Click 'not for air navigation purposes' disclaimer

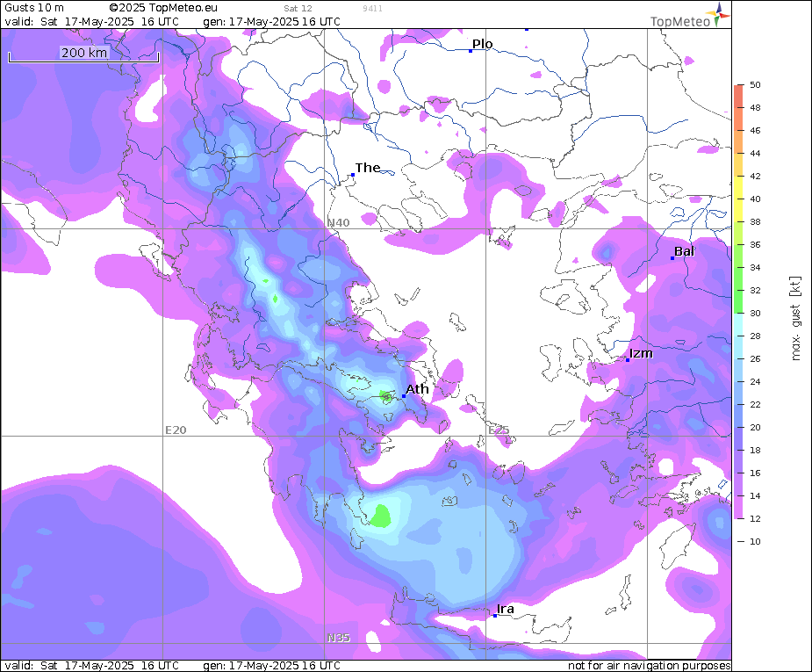pyautogui.click(x=650, y=665)
